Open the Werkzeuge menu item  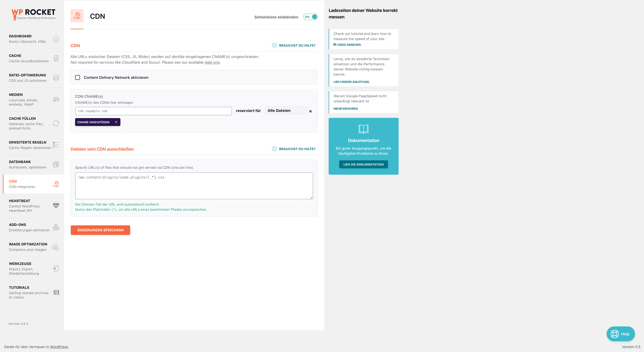click(33, 269)
